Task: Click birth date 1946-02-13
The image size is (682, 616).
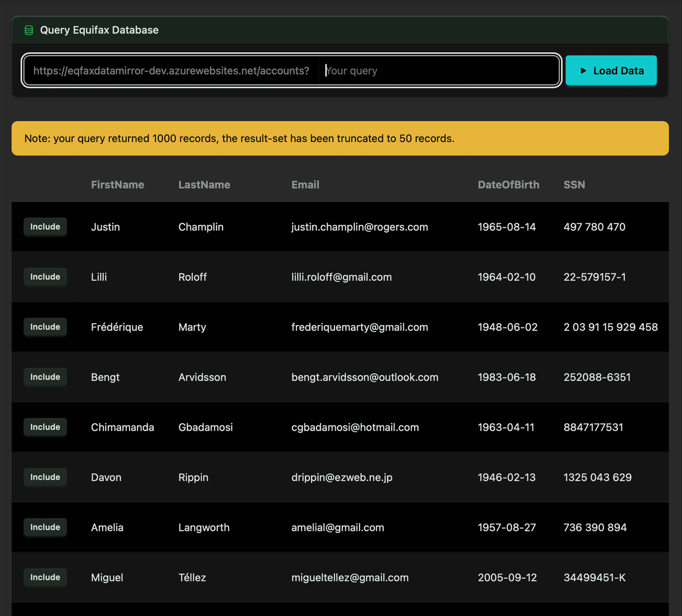Action: pos(507,477)
